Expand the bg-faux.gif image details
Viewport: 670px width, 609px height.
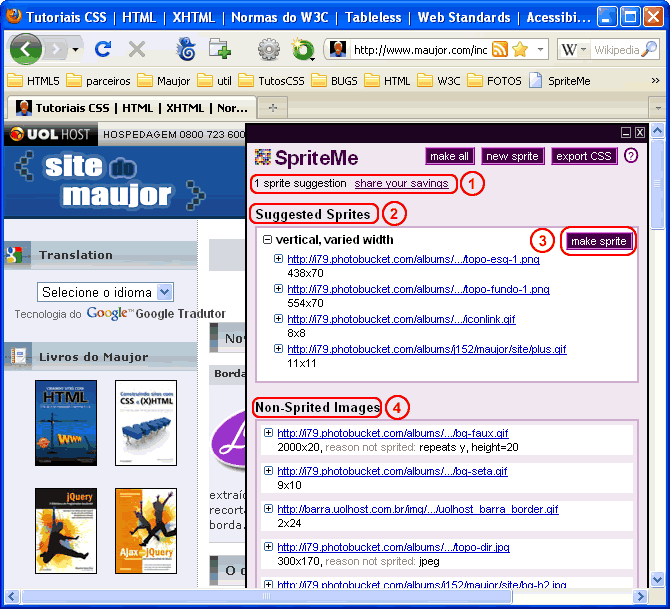(268, 433)
